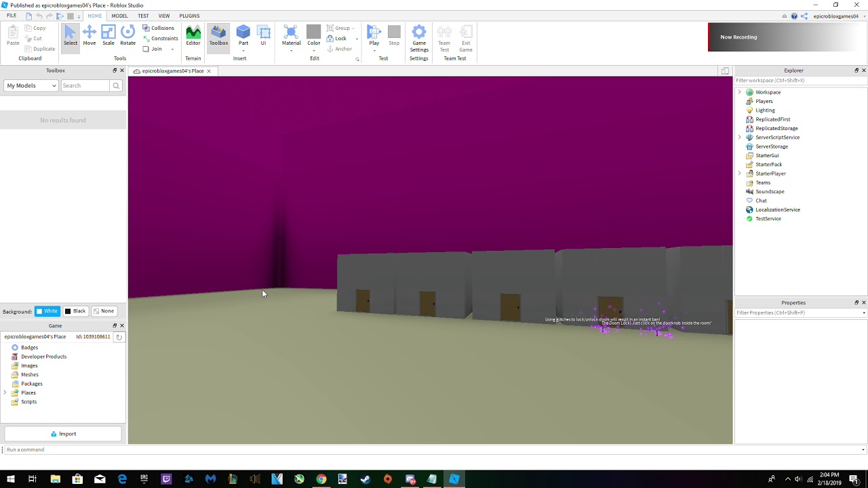Select Soundscape in Explorer
Screen dimensions: 868x488
[770, 191]
